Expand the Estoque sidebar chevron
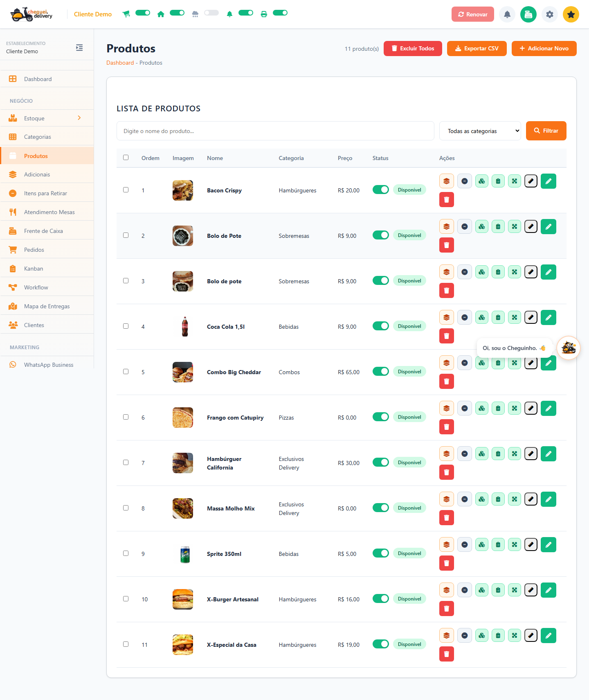The height and width of the screenshot is (700, 589). (79, 118)
